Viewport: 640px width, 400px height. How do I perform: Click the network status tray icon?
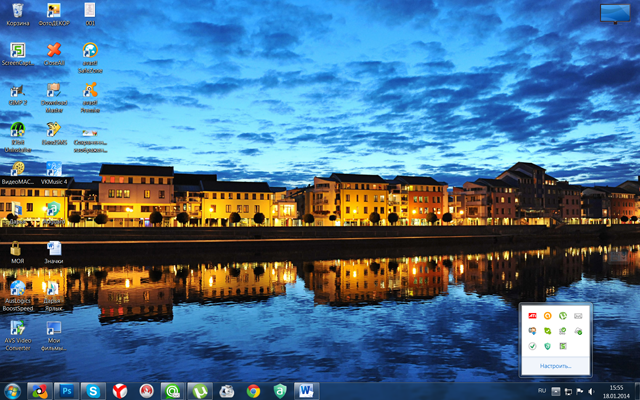click(x=568, y=391)
